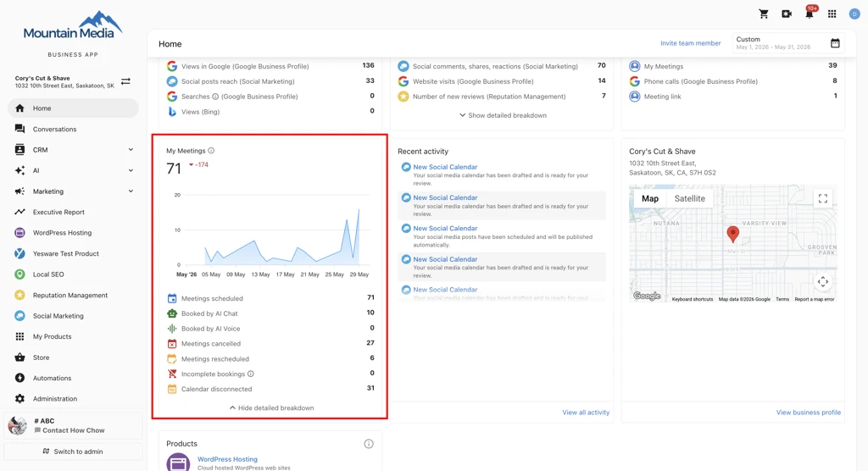Click the info icon beside Incomplete bookings
This screenshot has width=868, height=471.
250,374
